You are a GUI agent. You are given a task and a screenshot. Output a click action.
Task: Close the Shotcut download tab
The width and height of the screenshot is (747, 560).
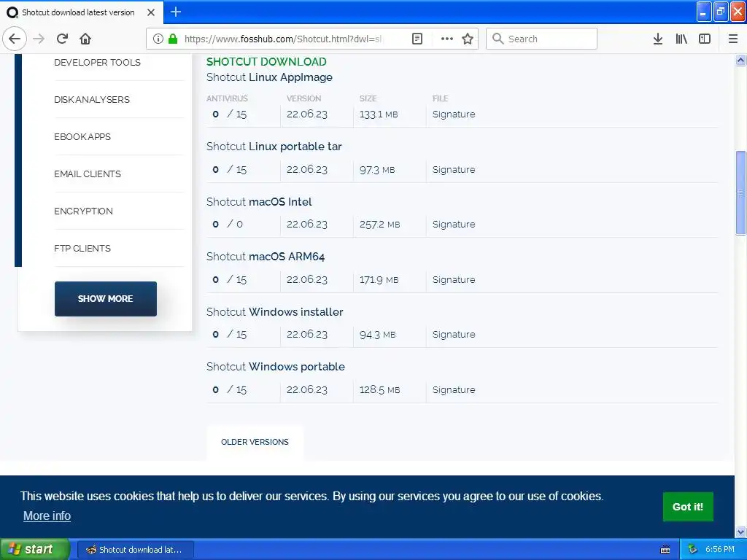click(x=150, y=12)
